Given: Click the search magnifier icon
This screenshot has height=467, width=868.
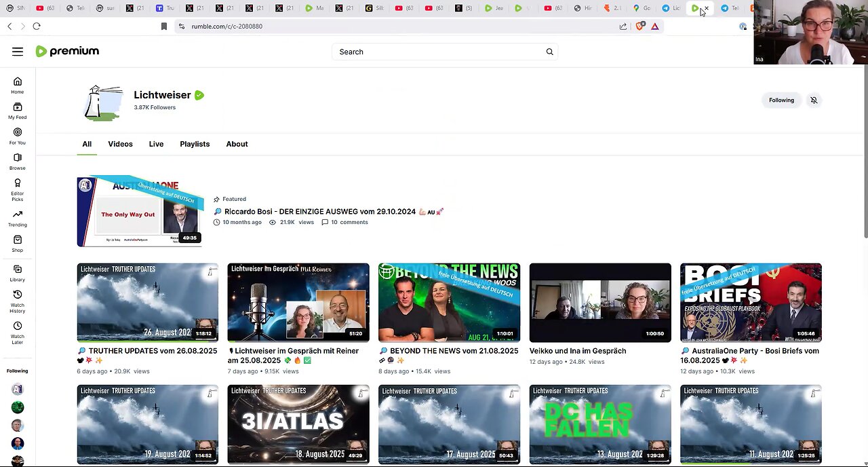Looking at the screenshot, I should click(550, 52).
